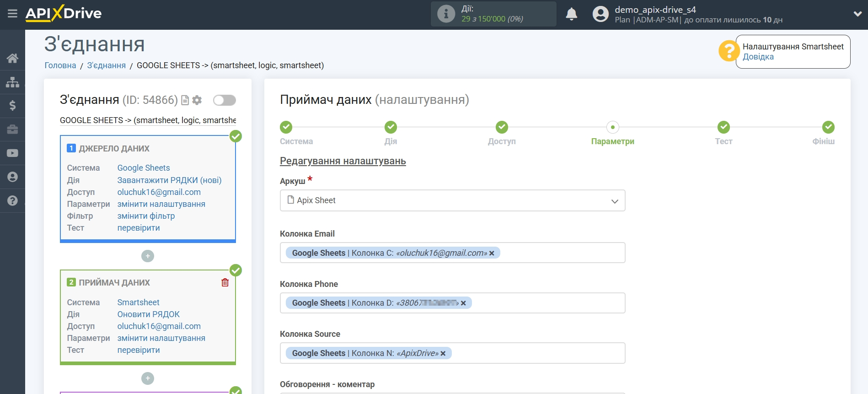
Task: Open the connections sitemap sidebar icon
Action: point(12,82)
